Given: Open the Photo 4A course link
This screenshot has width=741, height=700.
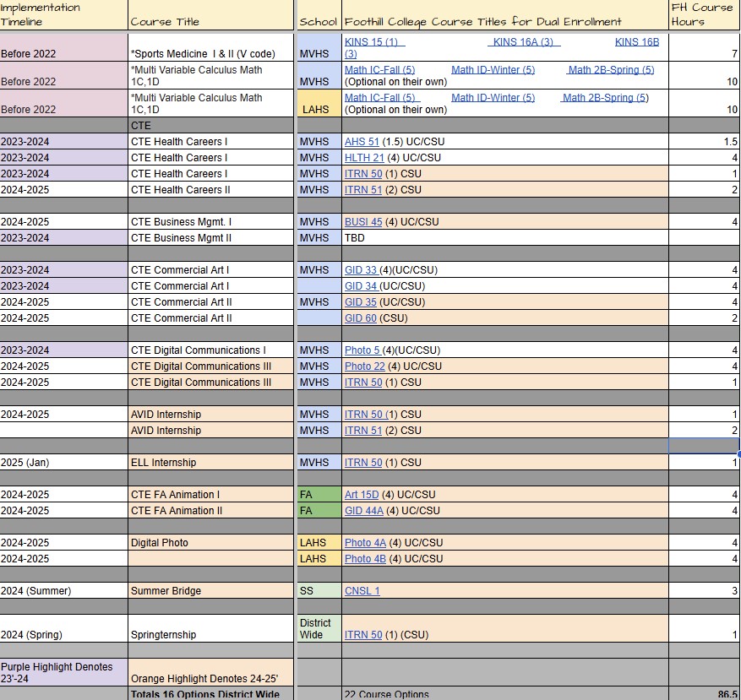Looking at the screenshot, I should (x=365, y=543).
